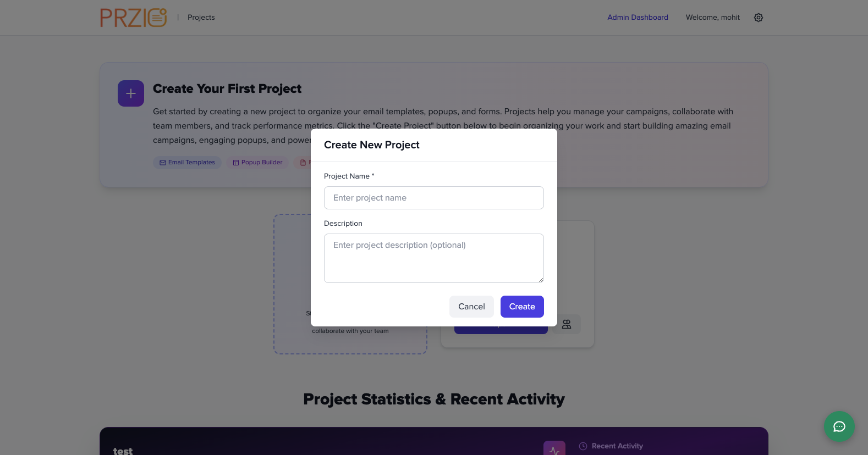Open the chat support bubble
The height and width of the screenshot is (455, 868).
[839, 427]
